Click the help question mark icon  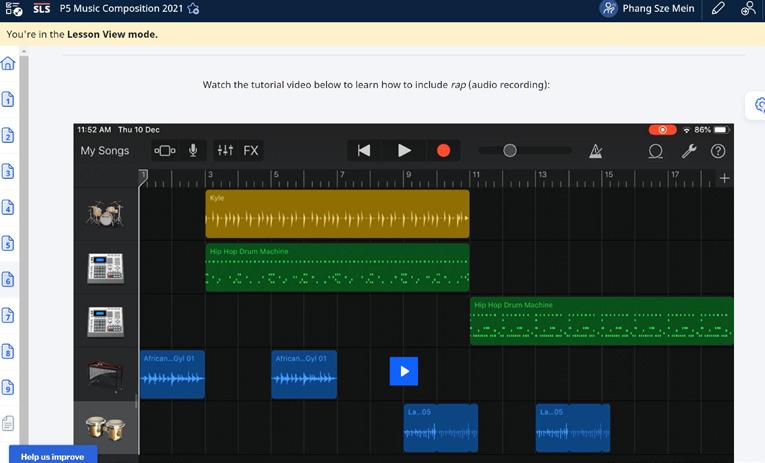click(x=718, y=151)
